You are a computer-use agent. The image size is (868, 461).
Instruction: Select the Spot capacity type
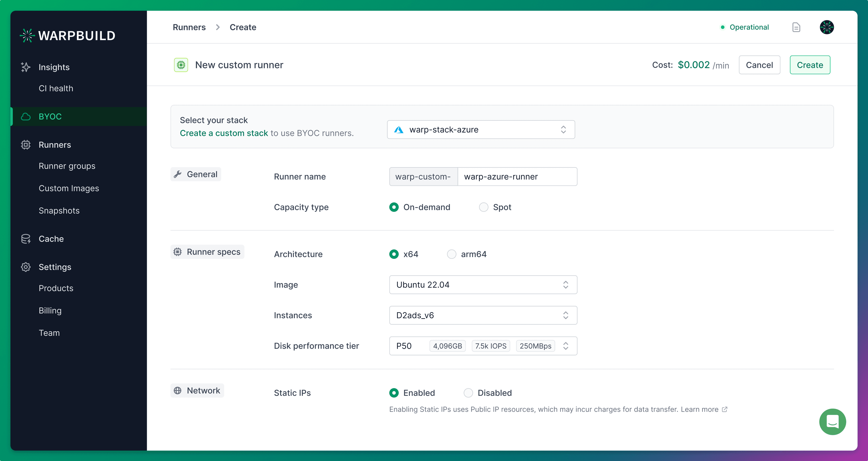484,207
